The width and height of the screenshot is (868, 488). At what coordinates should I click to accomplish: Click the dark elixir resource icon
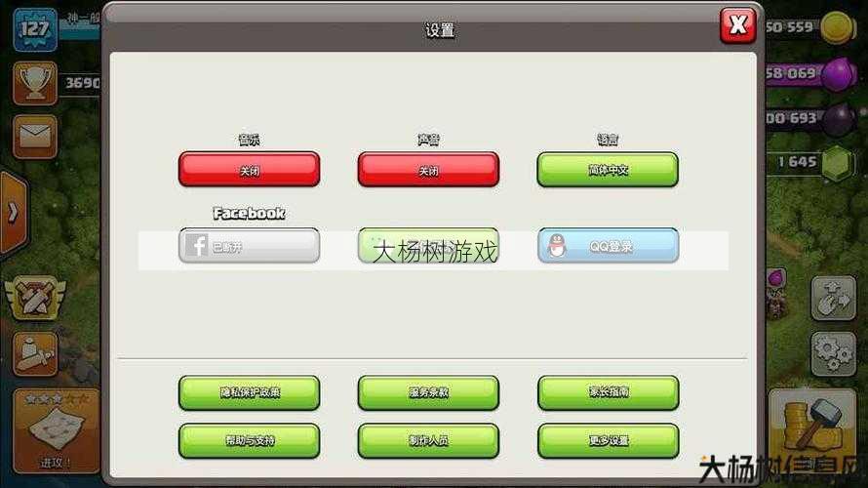(x=841, y=120)
